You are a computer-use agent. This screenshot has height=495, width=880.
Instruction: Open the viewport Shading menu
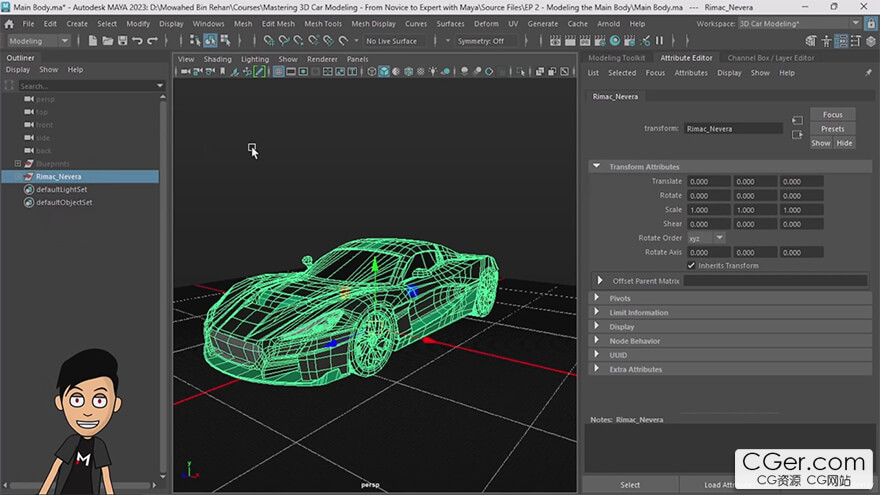point(217,59)
